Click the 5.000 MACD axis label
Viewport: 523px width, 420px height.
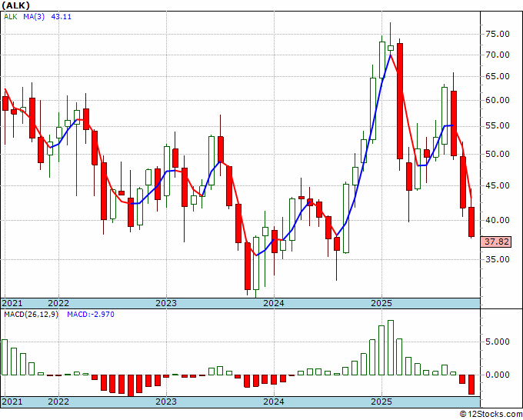pos(498,342)
